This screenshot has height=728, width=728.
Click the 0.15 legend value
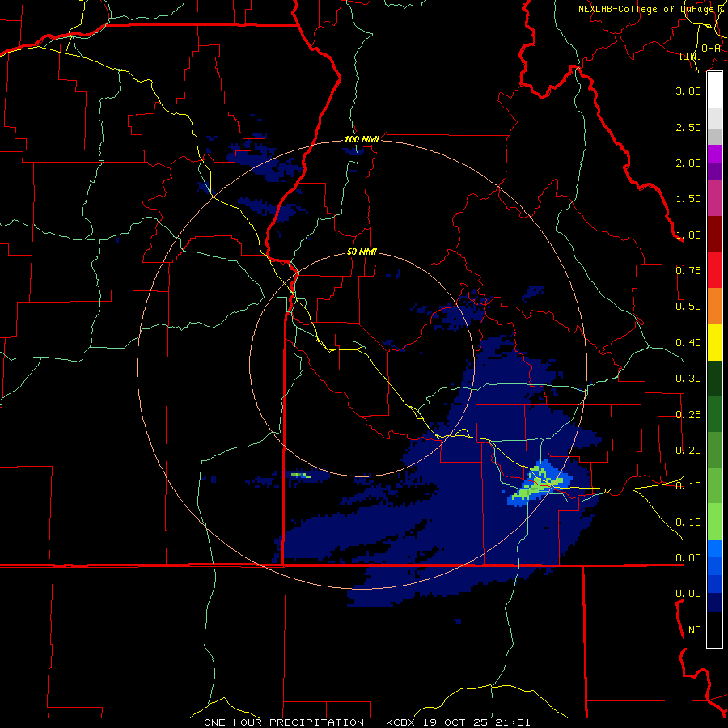click(x=688, y=486)
